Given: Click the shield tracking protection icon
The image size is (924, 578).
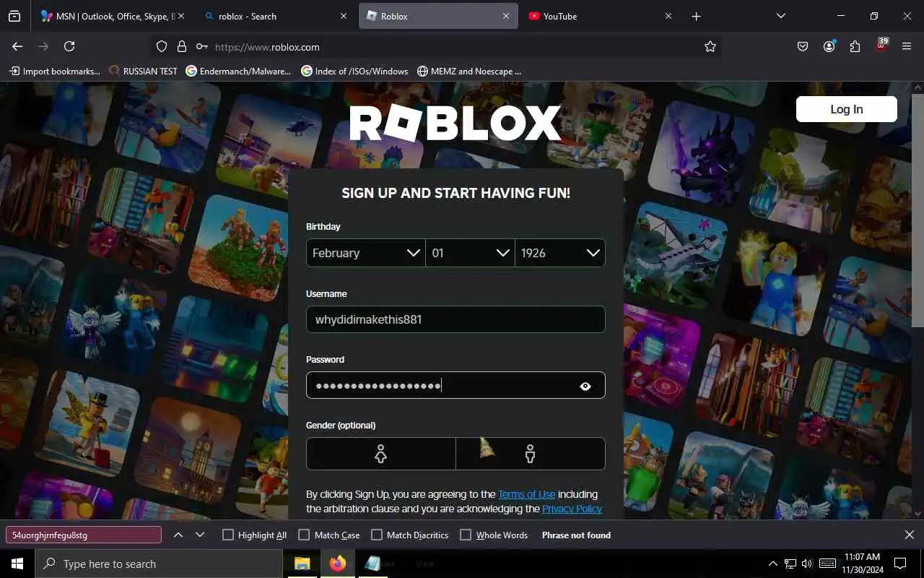Looking at the screenshot, I should point(162,46).
